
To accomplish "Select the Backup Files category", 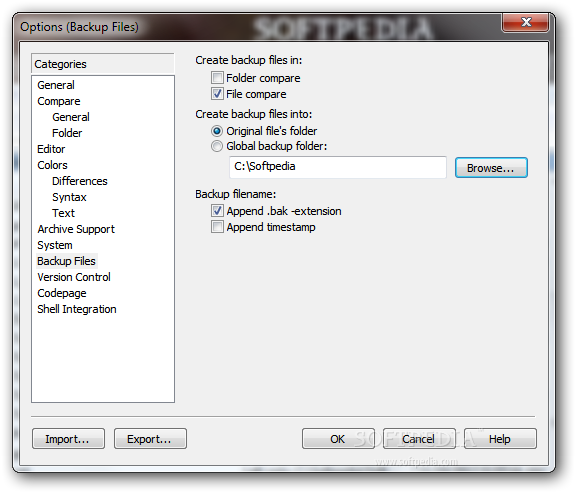I will 66,261.
